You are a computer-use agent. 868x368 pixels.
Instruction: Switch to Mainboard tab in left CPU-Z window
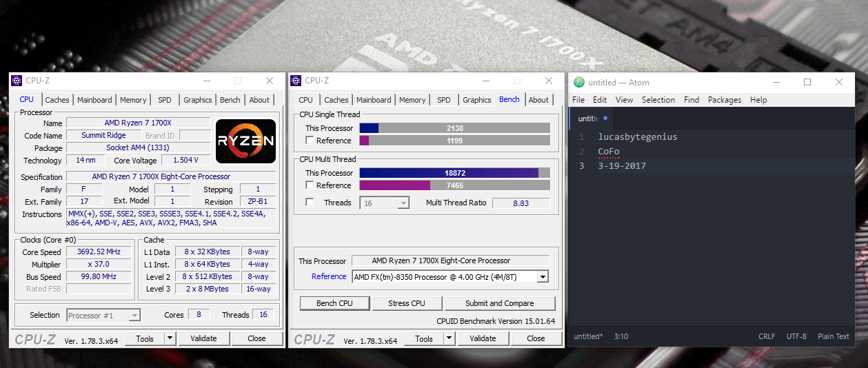click(x=94, y=100)
